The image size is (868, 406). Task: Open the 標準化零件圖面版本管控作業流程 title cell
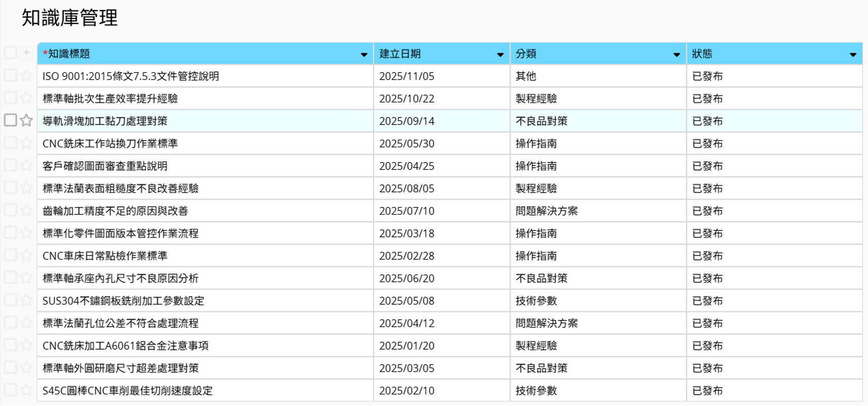[205, 233]
